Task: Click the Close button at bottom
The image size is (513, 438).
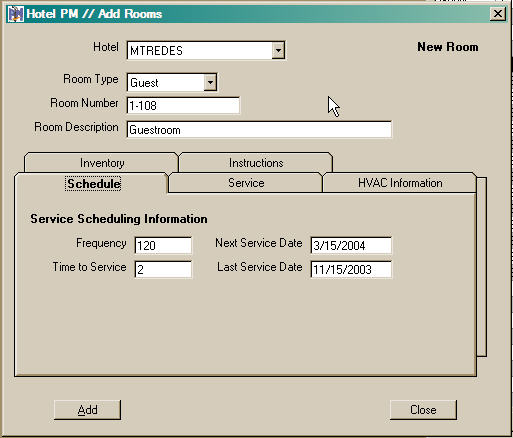Action: pyautogui.click(x=423, y=410)
